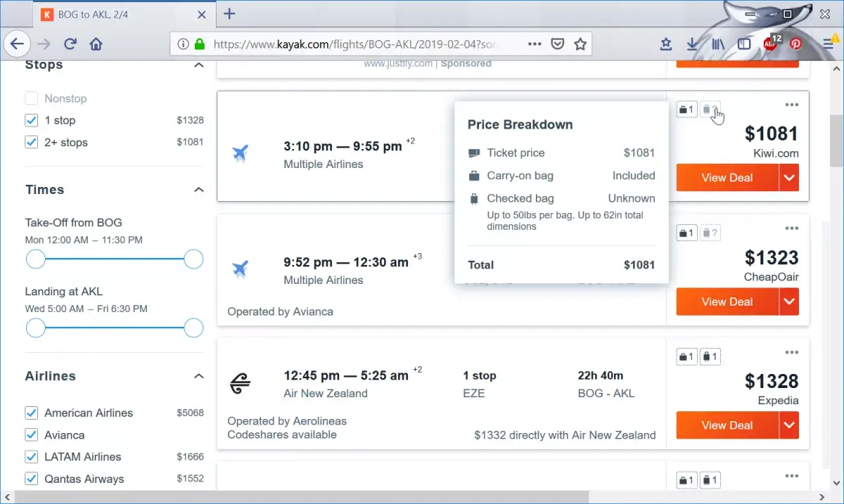Uncheck the 2+ stops filter
844x504 pixels.
pyautogui.click(x=31, y=142)
